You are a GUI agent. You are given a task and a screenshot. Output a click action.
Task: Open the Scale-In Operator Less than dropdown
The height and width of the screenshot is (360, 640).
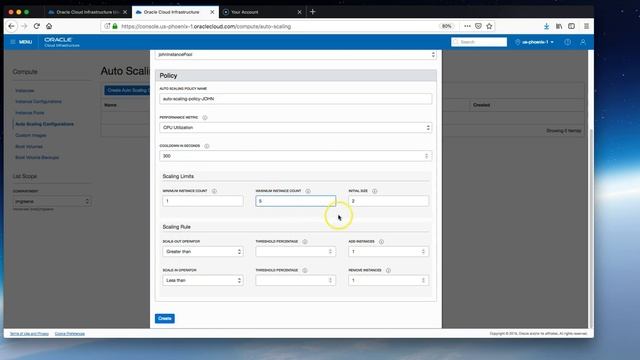coord(203,280)
